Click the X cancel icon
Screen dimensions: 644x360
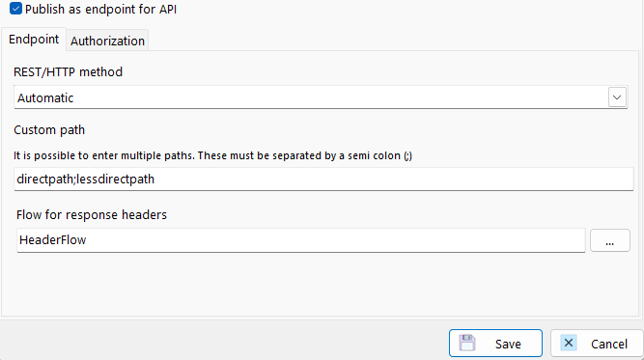click(569, 343)
